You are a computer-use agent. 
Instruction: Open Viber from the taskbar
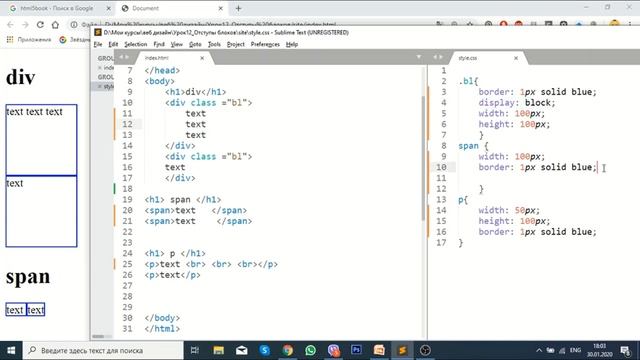coord(333,350)
